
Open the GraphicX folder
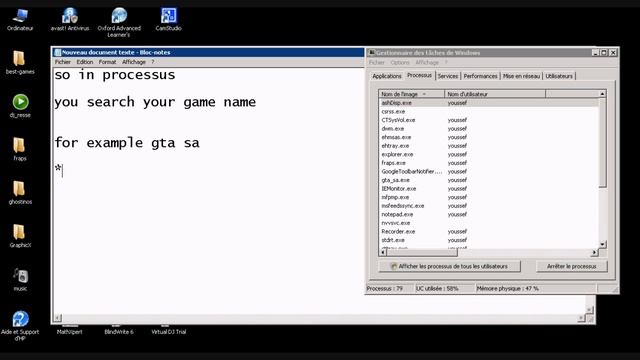[20, 236]
